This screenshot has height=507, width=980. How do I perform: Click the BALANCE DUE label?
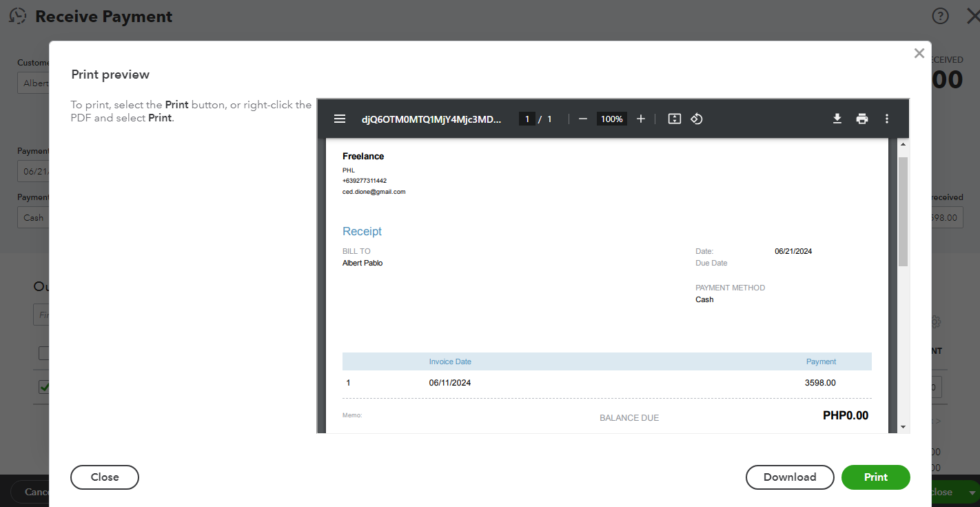pos(629,418)
